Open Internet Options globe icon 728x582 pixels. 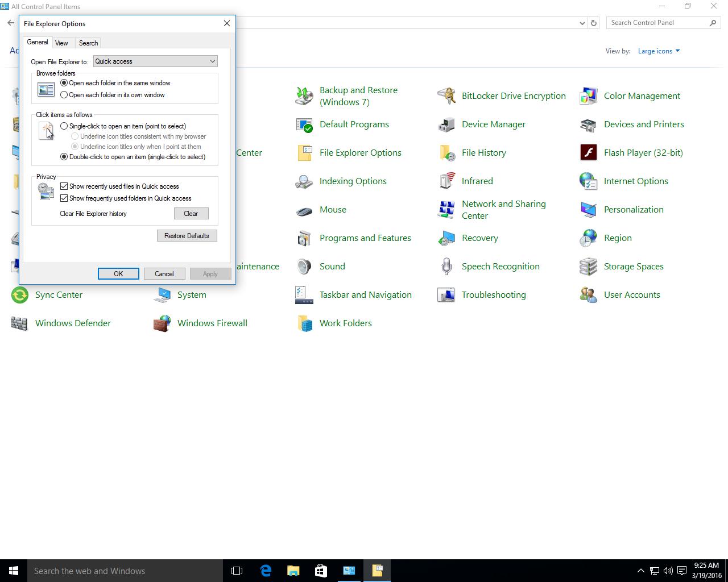click(589, 181)
